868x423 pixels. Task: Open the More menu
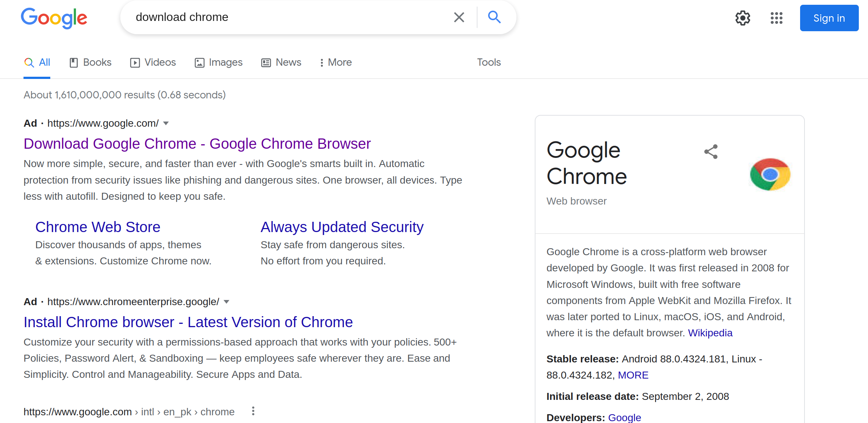pos(335,62)
